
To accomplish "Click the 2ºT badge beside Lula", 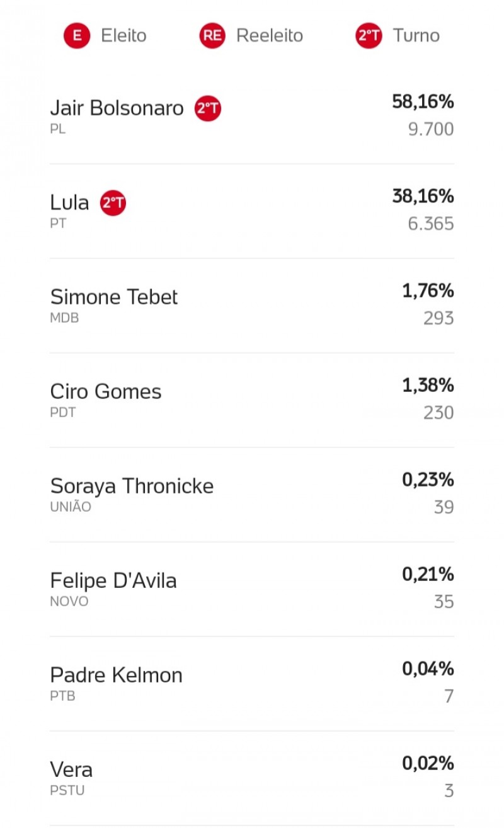I will point(113,203).
